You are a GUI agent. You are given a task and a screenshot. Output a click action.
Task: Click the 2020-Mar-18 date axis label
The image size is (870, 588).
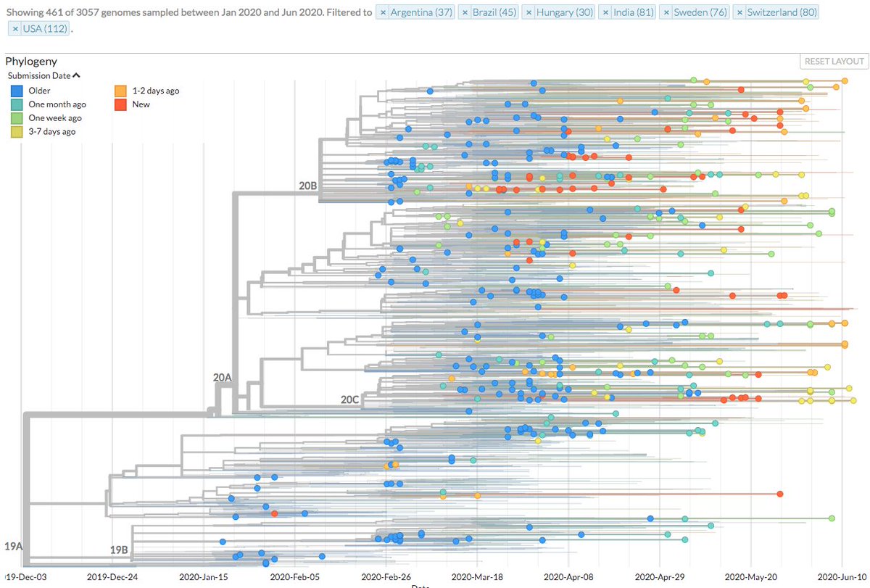477,576
